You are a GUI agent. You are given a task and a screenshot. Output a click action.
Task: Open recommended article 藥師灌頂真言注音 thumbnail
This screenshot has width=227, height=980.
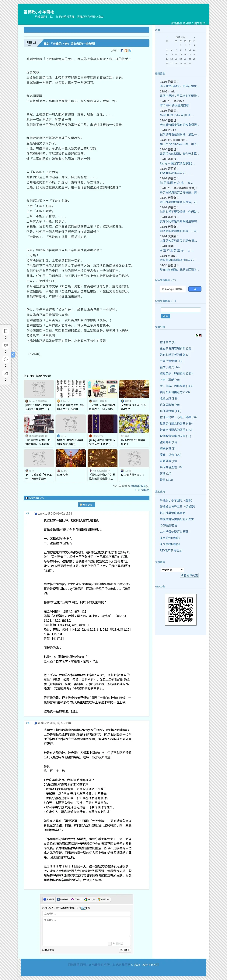point(71,389)
